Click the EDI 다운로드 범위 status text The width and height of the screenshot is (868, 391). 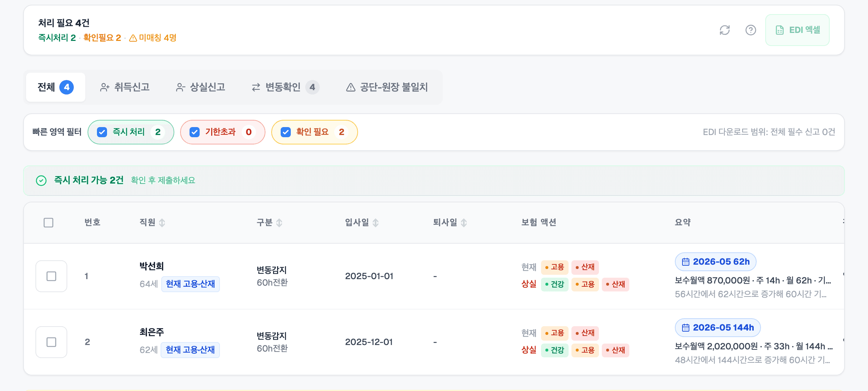(769, 132)
